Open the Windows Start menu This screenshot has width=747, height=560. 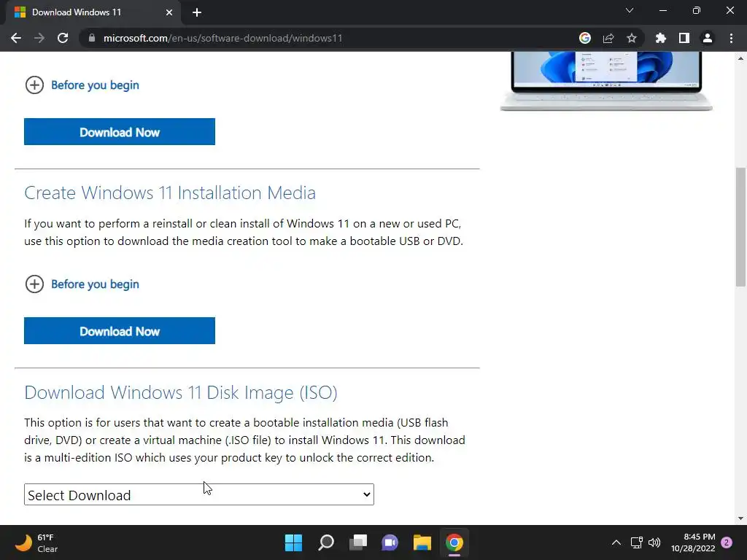click(293, 542)
